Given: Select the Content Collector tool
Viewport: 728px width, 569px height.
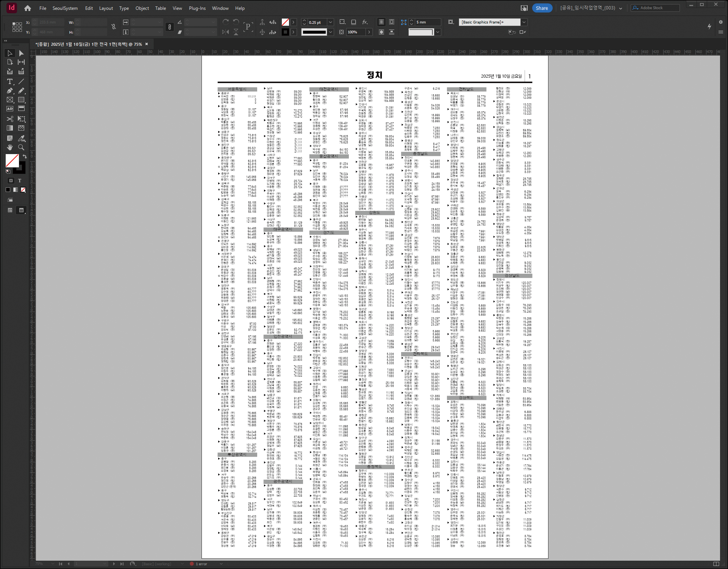Looking at the screenshot, I should click(10, 72).
